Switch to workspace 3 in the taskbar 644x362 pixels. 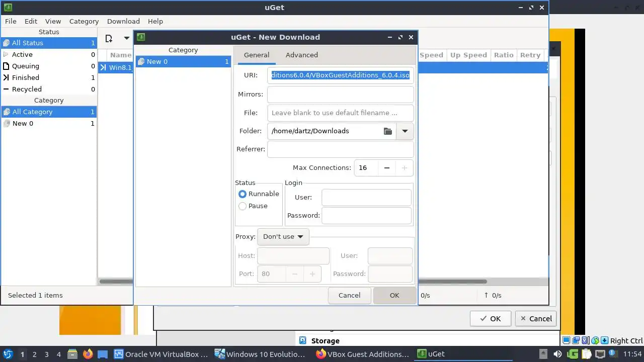pyautogui.click(x=46, y=354)
